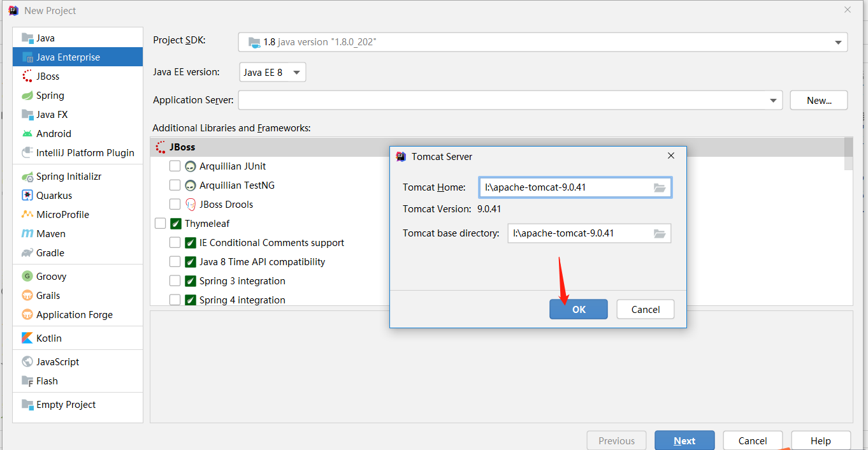Select the Java Enterprise icon in sidebar
868x450 pixels.
tap(27, 57)
